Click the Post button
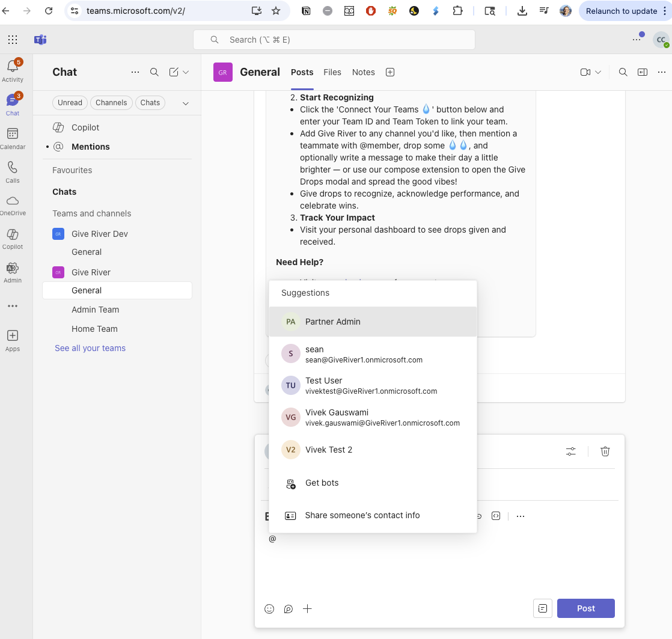Screen dimensions: 672x639 tap(586, 608)
